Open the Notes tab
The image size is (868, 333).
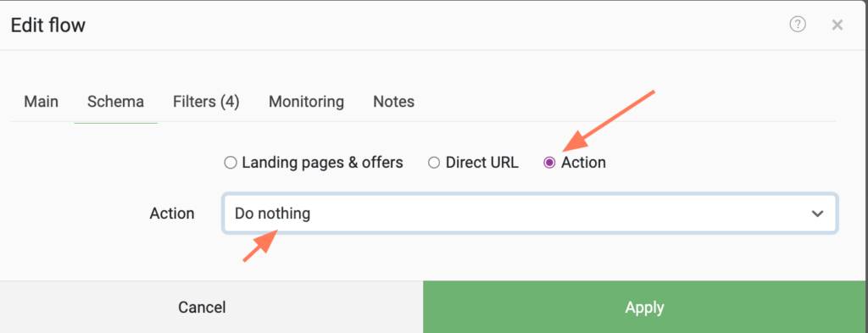click(393, 102)
